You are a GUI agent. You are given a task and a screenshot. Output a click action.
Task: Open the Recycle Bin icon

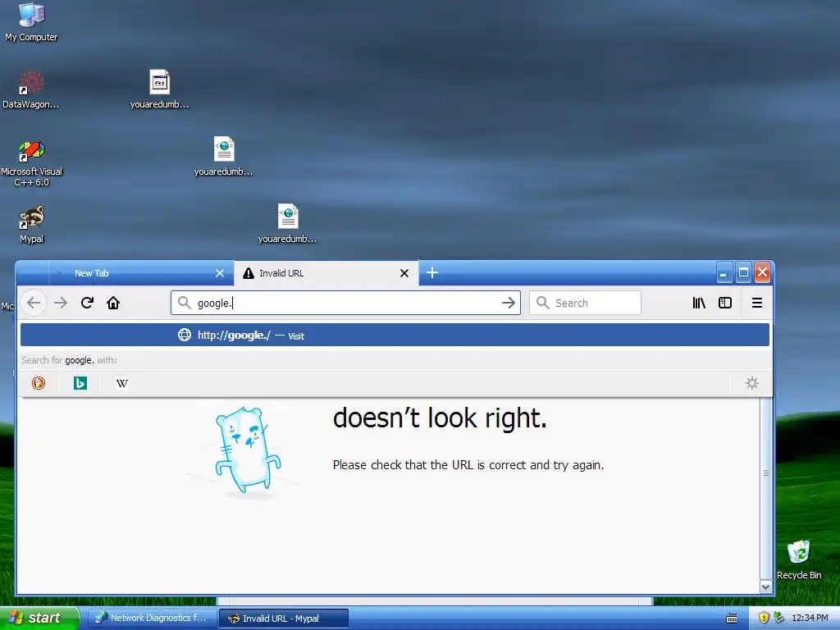(799, 559)
